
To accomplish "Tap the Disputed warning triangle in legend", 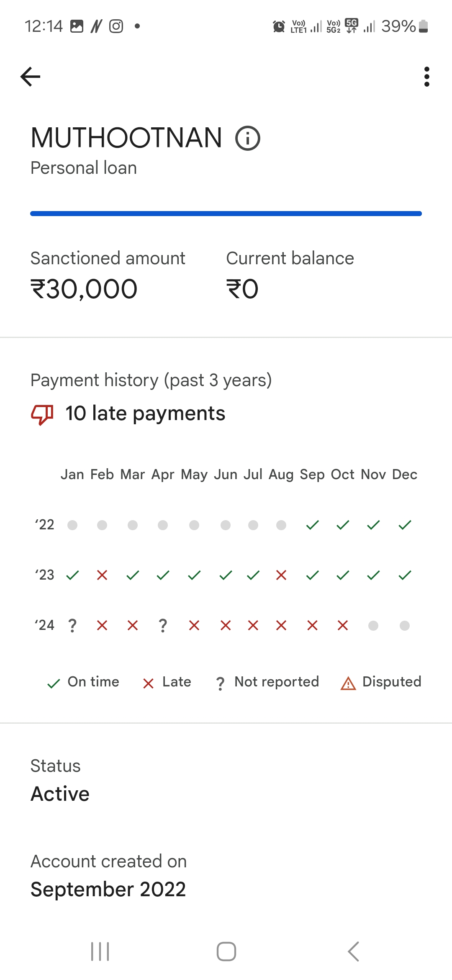I will coord(348,683).
